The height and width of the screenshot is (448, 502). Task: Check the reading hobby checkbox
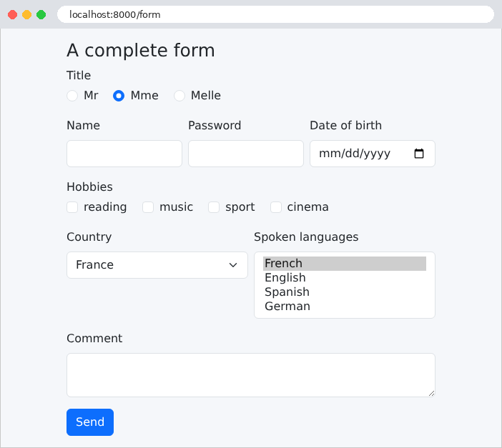(72, 207)
